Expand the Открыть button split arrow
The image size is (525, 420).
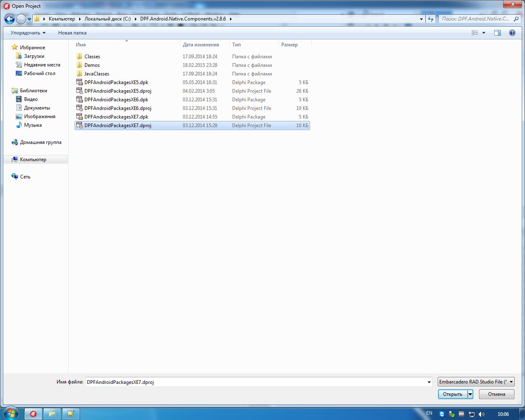point(470,394)
